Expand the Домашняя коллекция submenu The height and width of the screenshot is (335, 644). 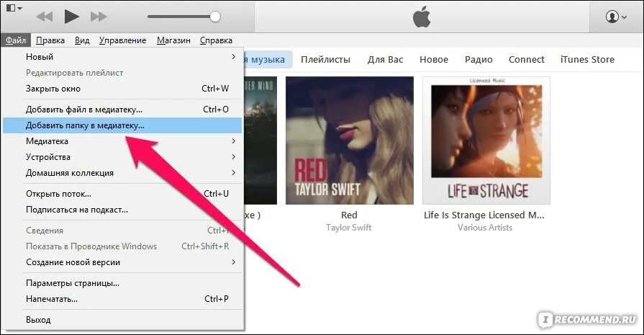pos(122,173)
